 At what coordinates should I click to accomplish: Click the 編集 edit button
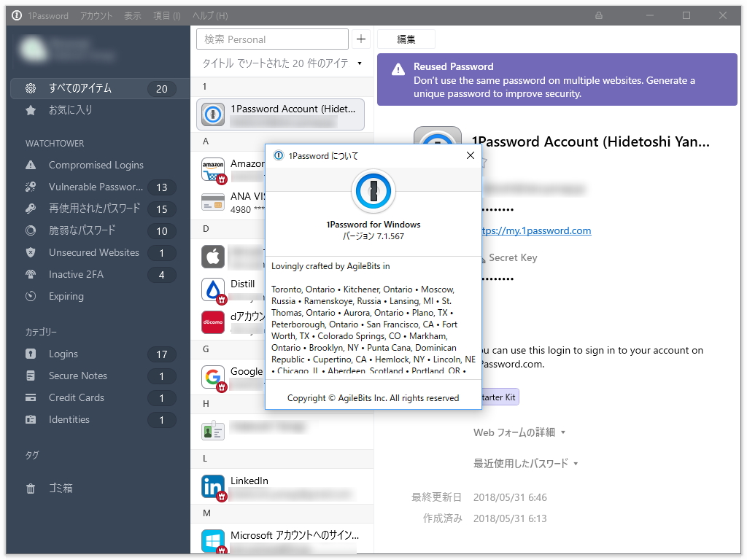[406, 38]
